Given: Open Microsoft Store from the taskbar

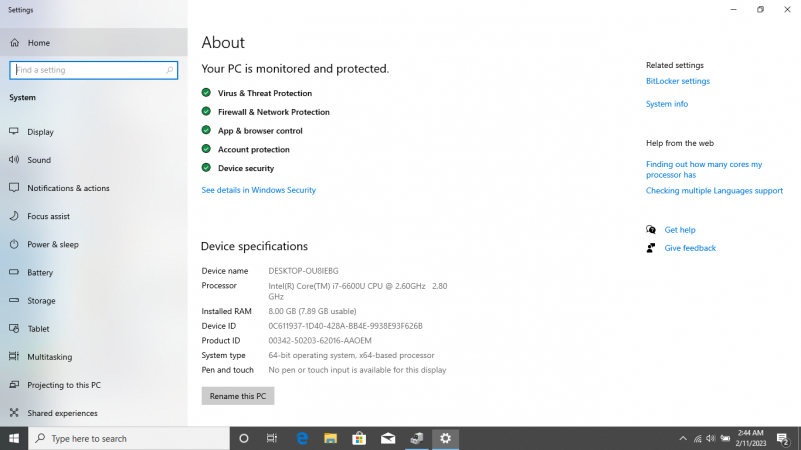Looking at the screenshot, I should (359, 438).
